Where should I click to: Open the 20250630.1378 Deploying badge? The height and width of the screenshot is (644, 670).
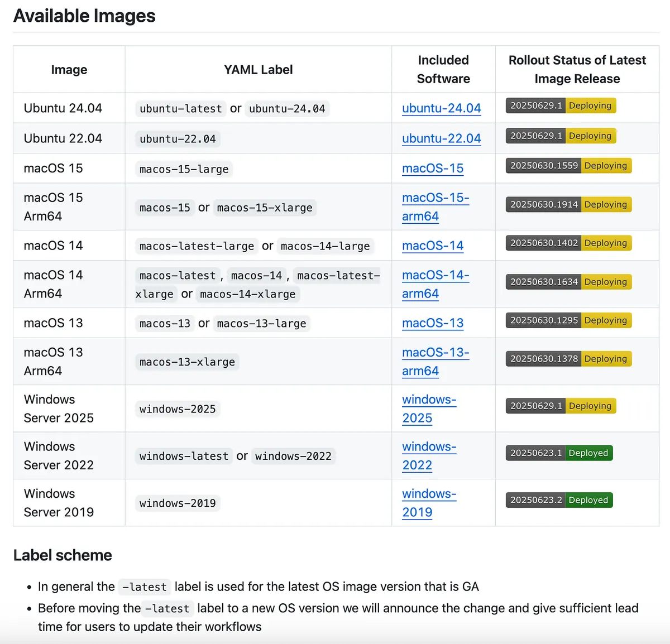(x=568, y=359)
